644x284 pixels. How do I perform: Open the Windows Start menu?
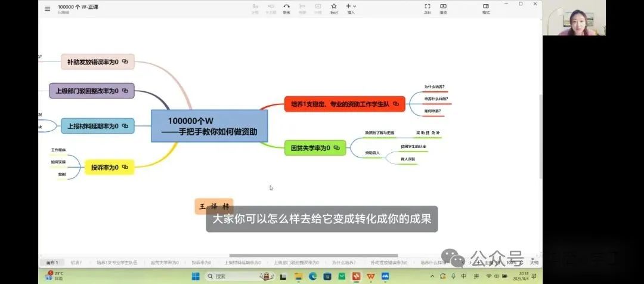[194, 276]
